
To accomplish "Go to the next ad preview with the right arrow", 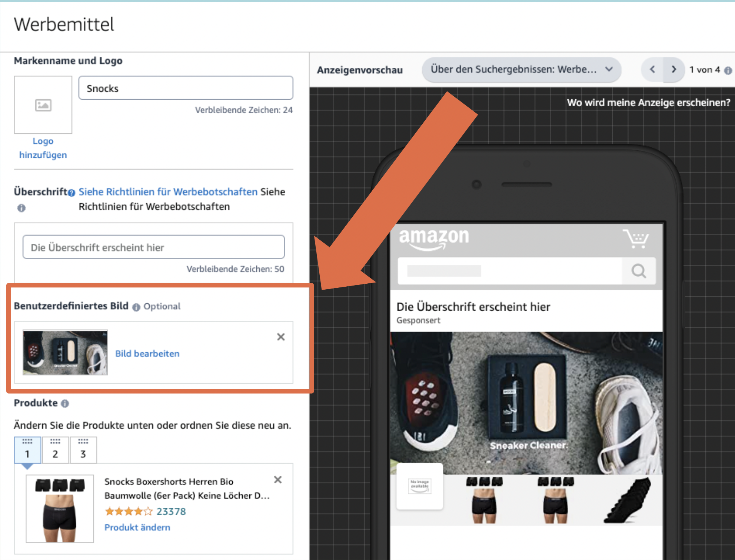I will (674, 69).
